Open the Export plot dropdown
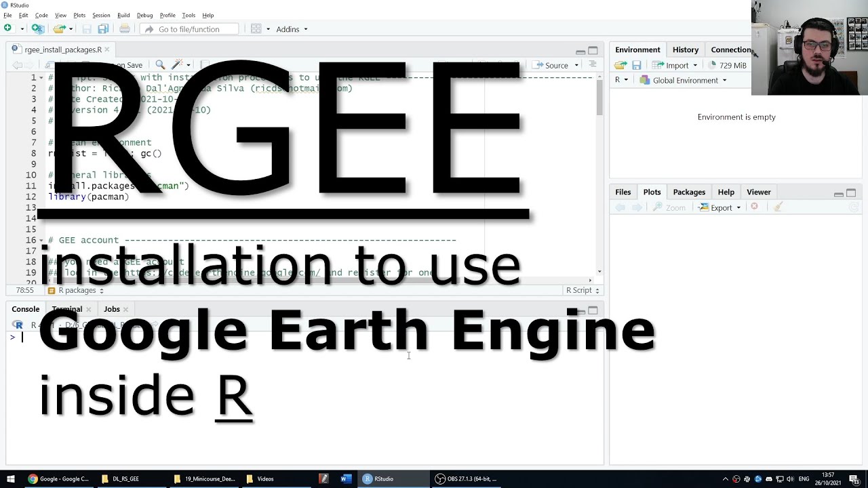The image size is (868, 488). tap(720, 207)
